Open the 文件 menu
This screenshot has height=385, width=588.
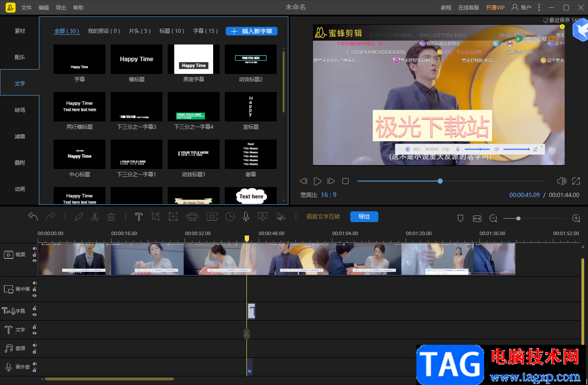click(x=26, y=8)
